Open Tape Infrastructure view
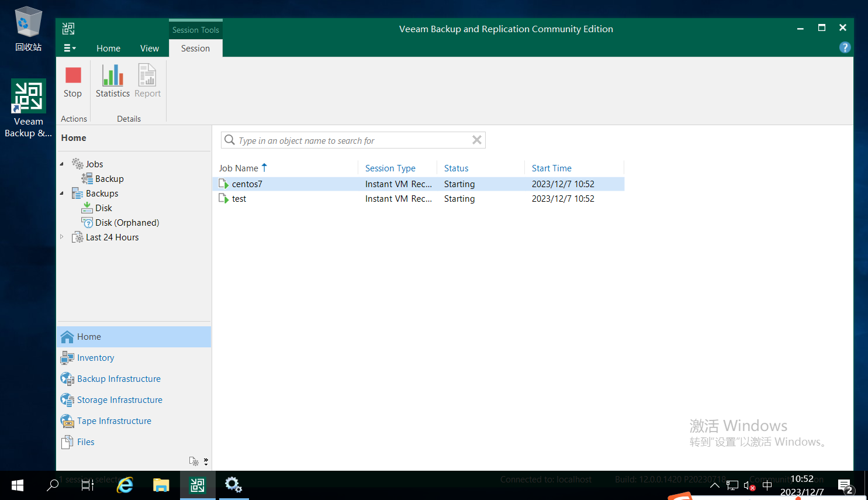Viewport: 868px width, 500px height. (134, 421)
